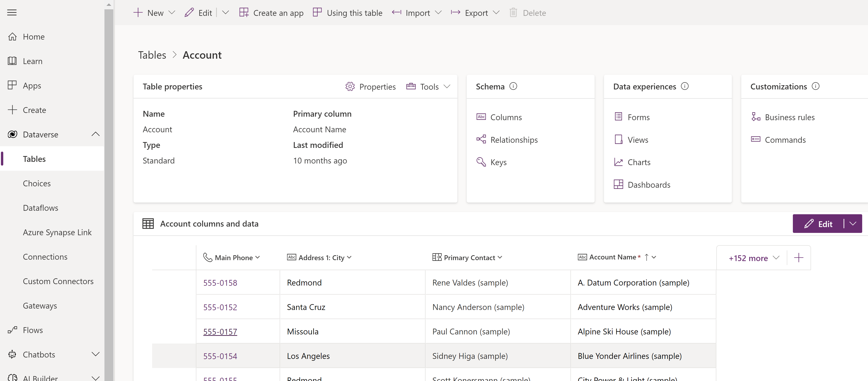Click the Charts data experience icon
Viewport: 868px width, 381px height.
[x=618, y=162]
